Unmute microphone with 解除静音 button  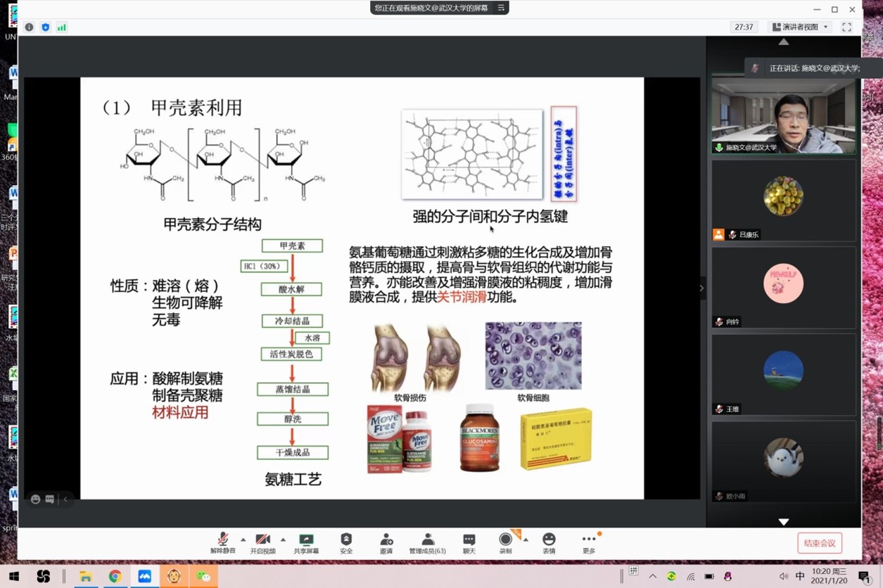223,543
